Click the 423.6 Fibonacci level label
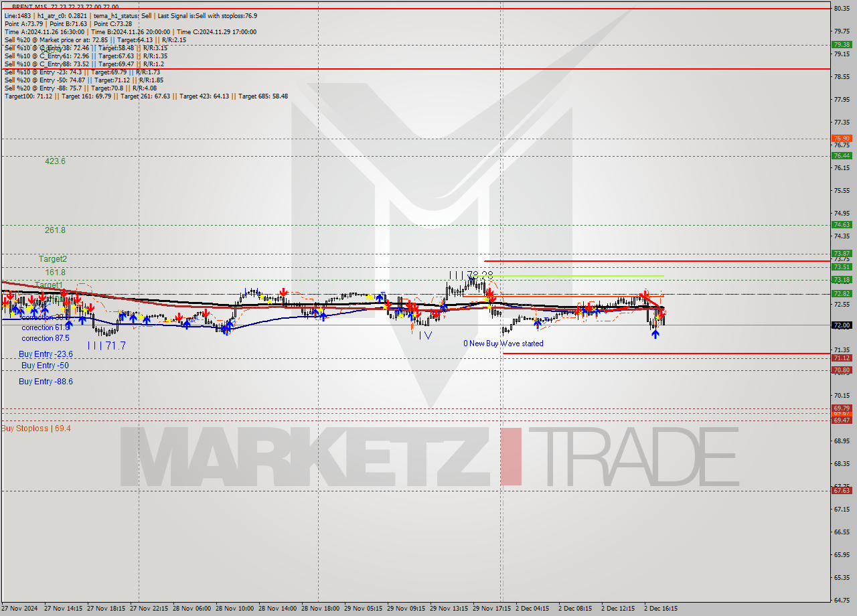Image resolution: width=857 pixels, height=616 pixels. point(55,161)
